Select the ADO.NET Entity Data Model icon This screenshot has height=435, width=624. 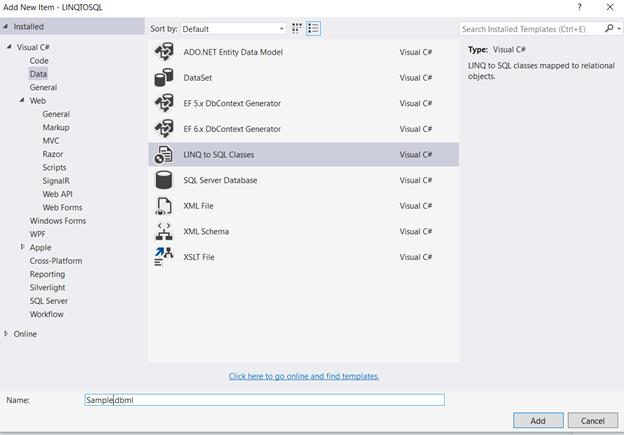coord(164,52)
